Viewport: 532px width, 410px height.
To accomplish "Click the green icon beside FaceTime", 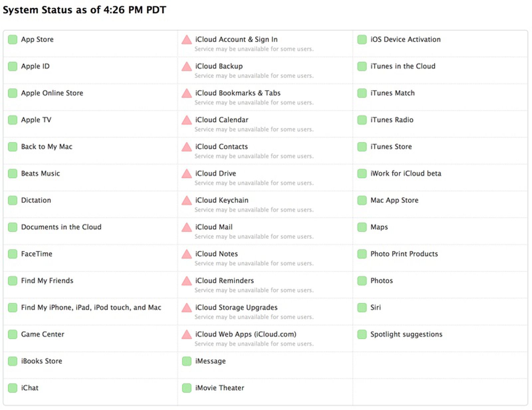I will click(13, 254).
